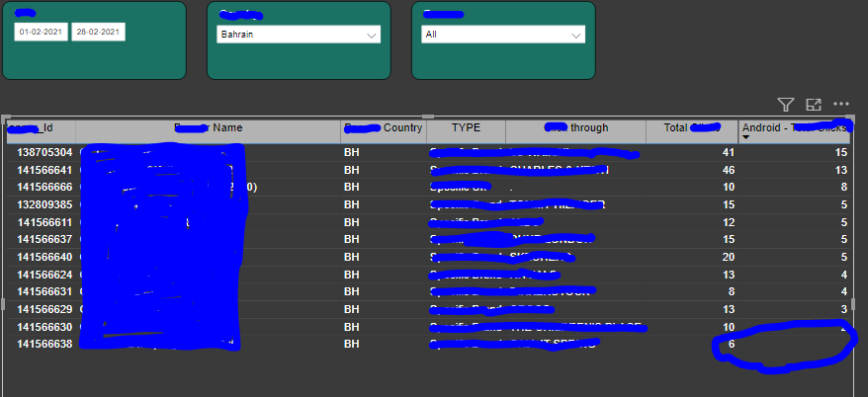Screen dimensions: 868x397
Task: Sort by the Total column header
Action: [692, 127]
